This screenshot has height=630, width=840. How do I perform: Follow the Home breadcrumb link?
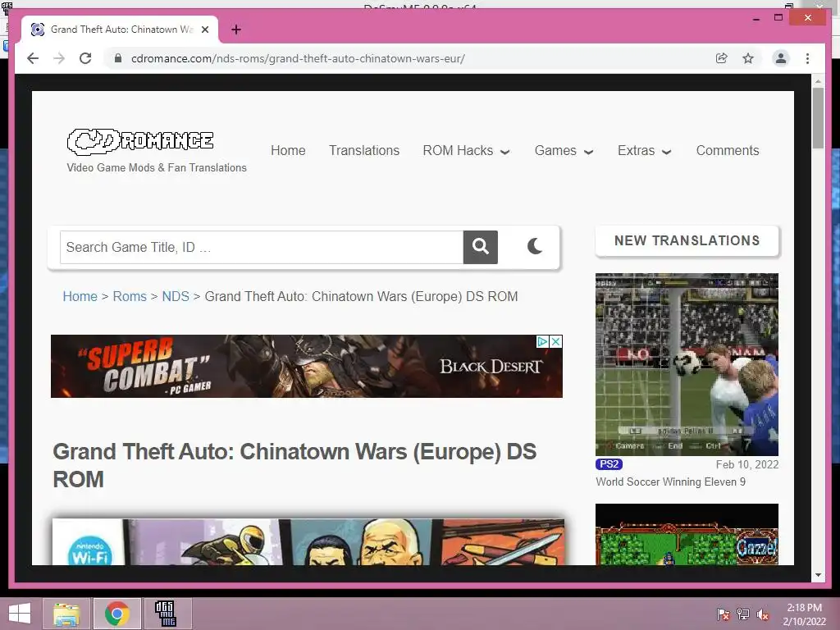[x=80, y=296]
